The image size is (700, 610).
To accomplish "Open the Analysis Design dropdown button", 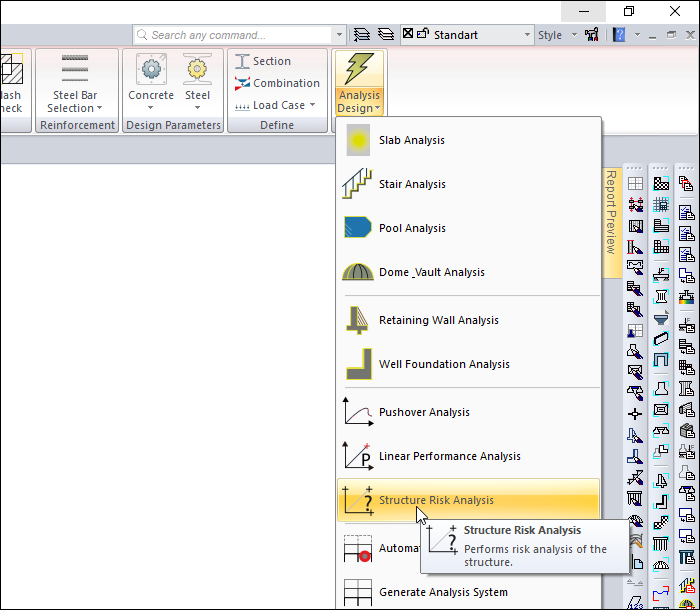I will point(359,83).
